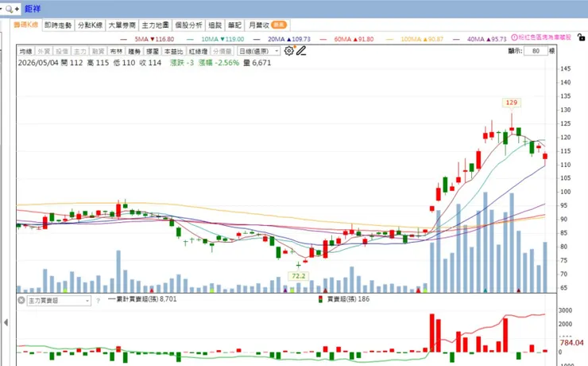Toggle the 均線 moving average overlay
The image size is (588, 366).
tap(26, 51)
